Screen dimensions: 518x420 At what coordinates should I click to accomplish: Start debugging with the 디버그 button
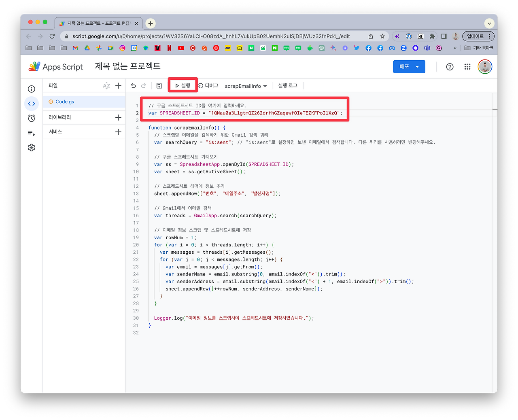coord(208,86)
